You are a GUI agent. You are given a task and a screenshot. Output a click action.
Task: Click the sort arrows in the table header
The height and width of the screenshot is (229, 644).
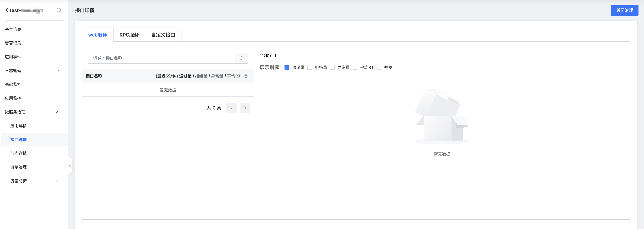coord(246,76)
